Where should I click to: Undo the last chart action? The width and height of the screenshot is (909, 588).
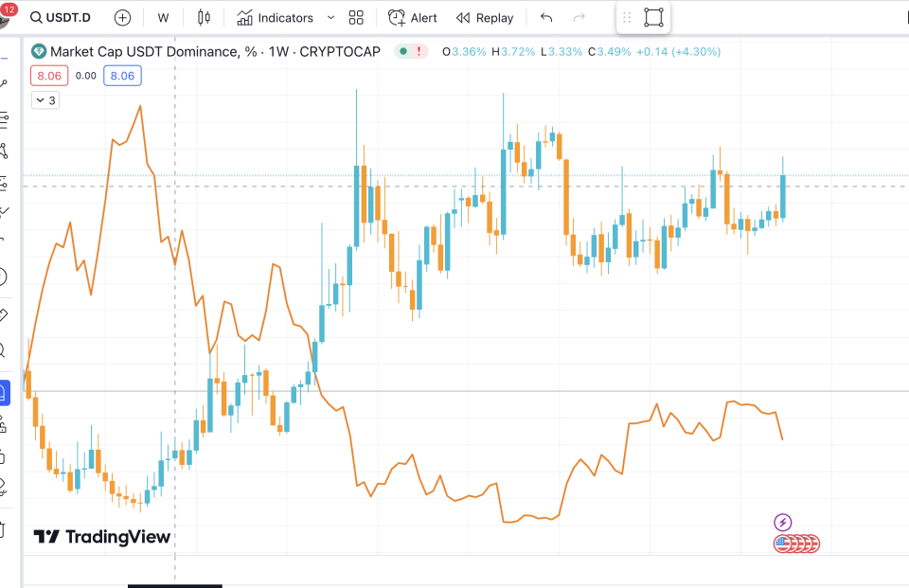coord(545,18)
